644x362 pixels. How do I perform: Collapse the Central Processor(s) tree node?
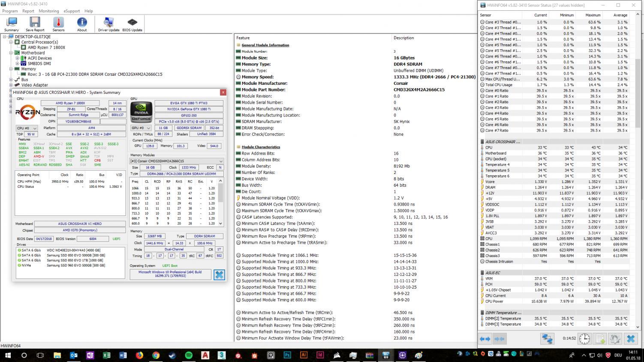11,42
